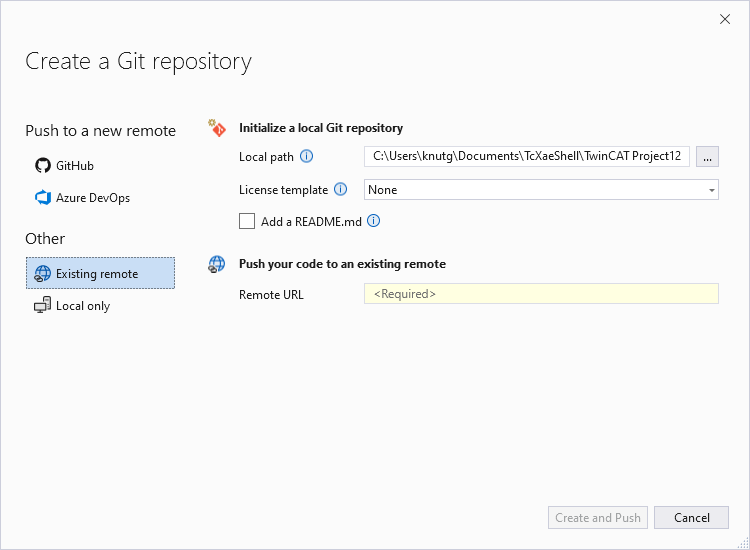Click the info icon beside Add a README.md
This screenshot has height=550, width=750.
tap(373, 220)
